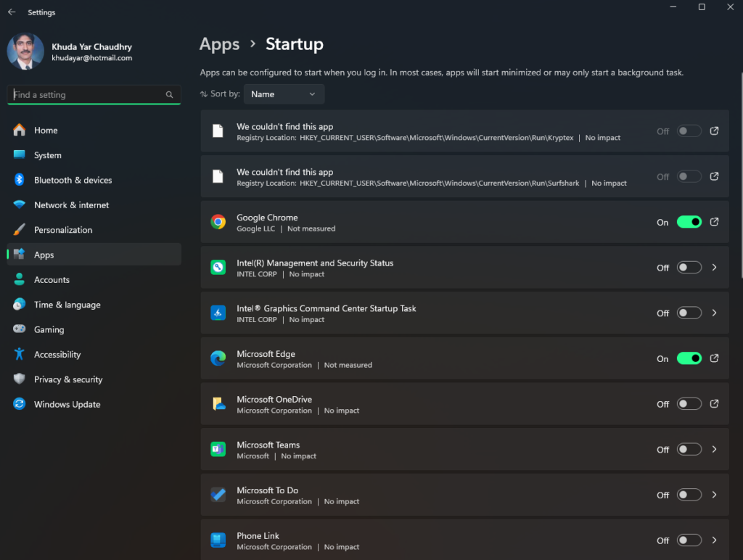Expand Intel Management and Security Status chevron
This screenshot has height=560, width=743.
coord(714,268)
